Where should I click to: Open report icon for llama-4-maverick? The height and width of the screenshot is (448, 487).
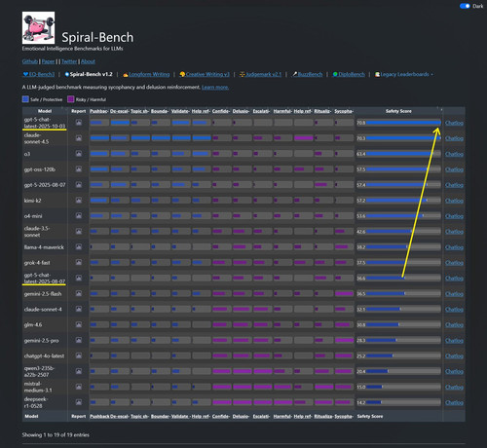pyautogui.click(x=79, y=246)
